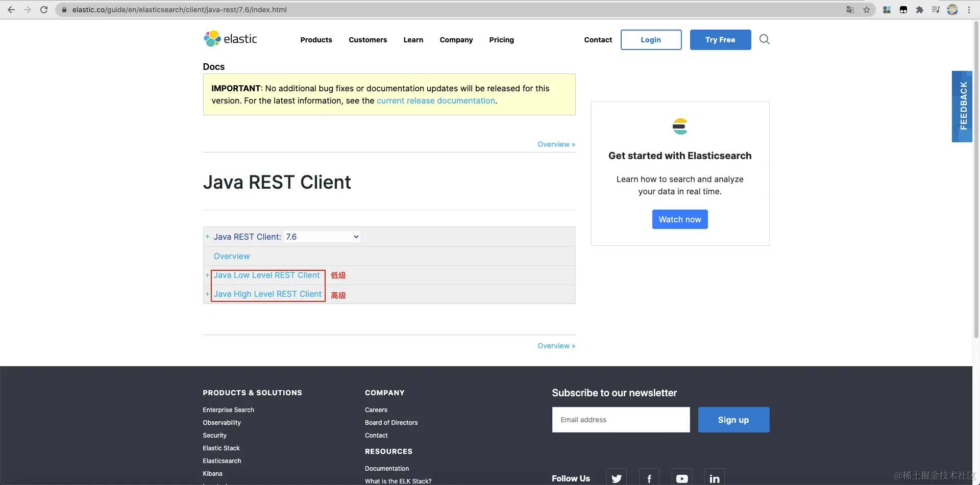
Task: Open Elastic Stack footer link
Action: click(x=222, y=448)
